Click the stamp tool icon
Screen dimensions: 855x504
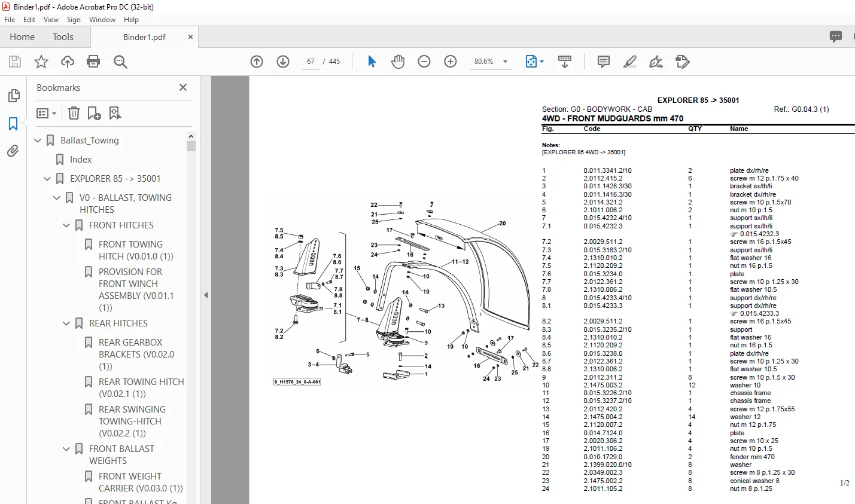click(682, 62)
